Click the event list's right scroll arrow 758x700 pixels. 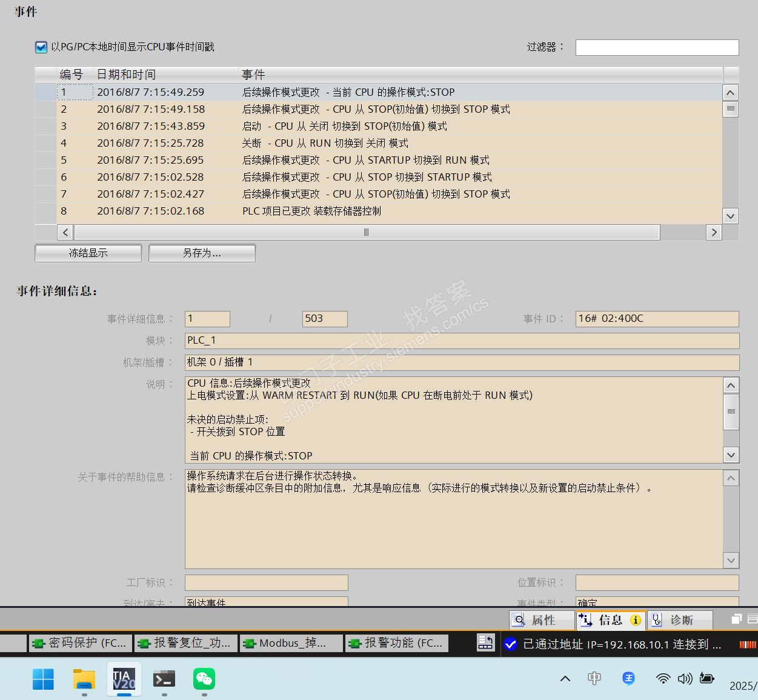(714, 232)
